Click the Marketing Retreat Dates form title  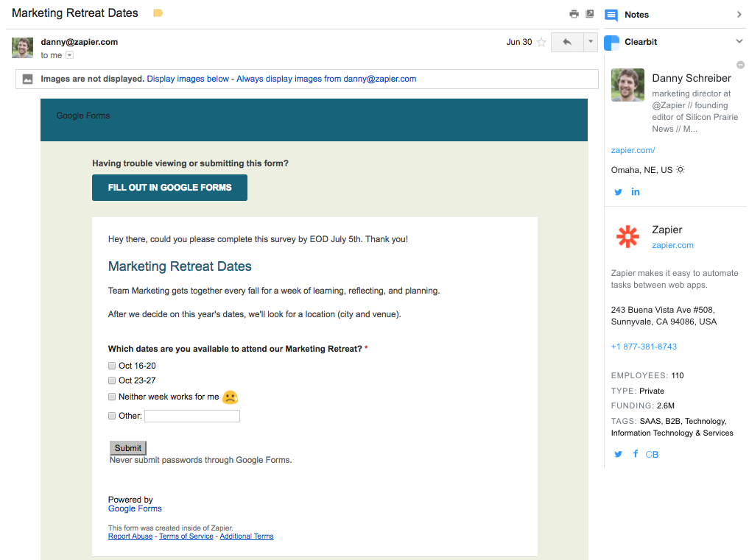pyautogui.click(x=180, y=266)
